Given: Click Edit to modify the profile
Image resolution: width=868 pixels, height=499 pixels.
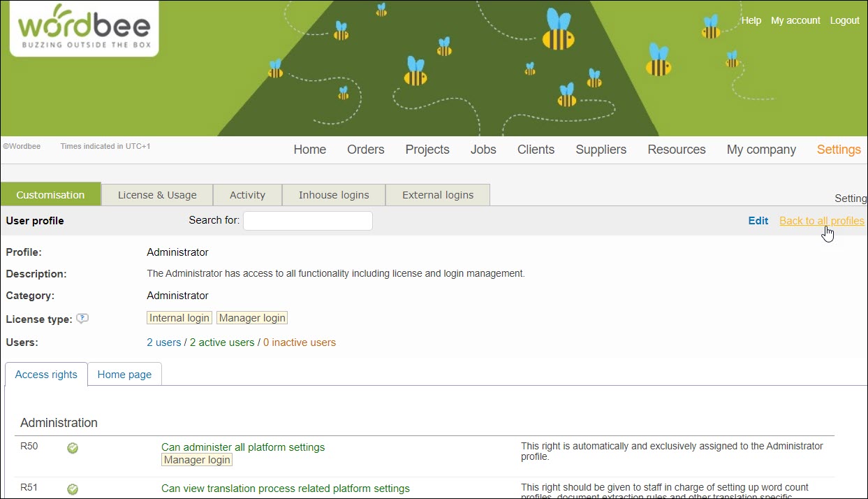Looking at the screenshot, I should click(758, 221).
